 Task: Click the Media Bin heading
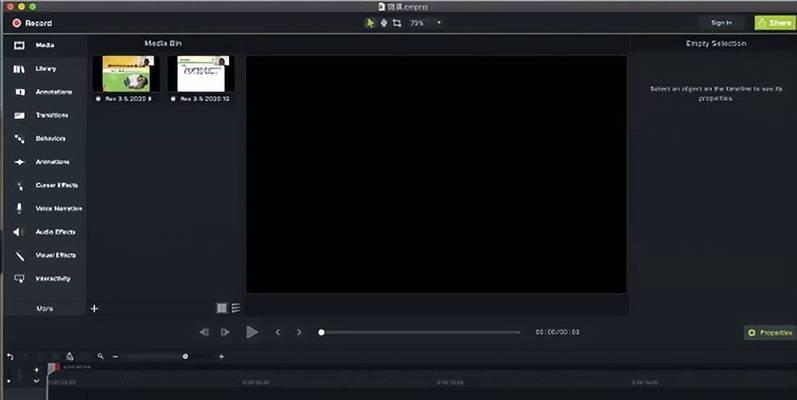pyautogui.click(x=163, y=44)
